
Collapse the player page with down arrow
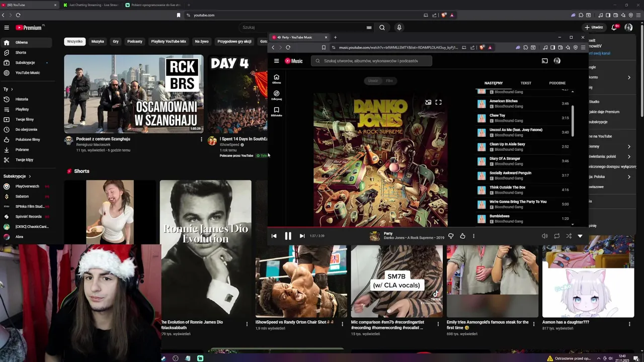coord(580,236)
